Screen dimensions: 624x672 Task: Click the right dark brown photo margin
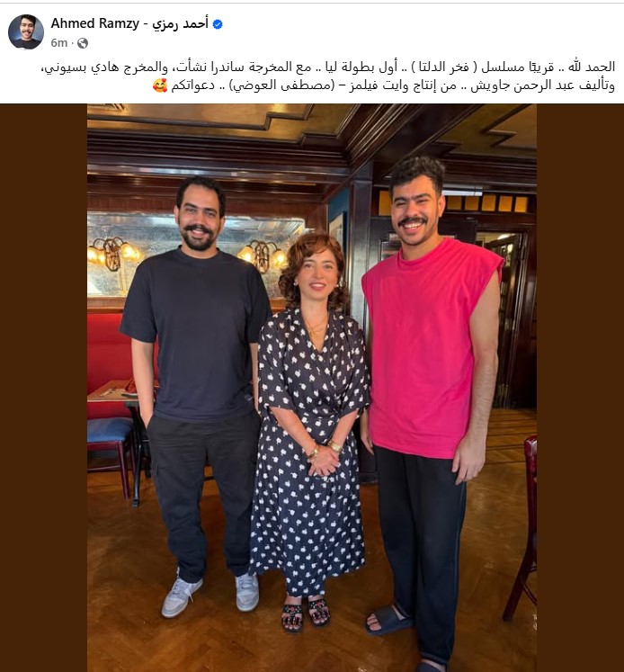pyautogui.click(x=580, y=388)
